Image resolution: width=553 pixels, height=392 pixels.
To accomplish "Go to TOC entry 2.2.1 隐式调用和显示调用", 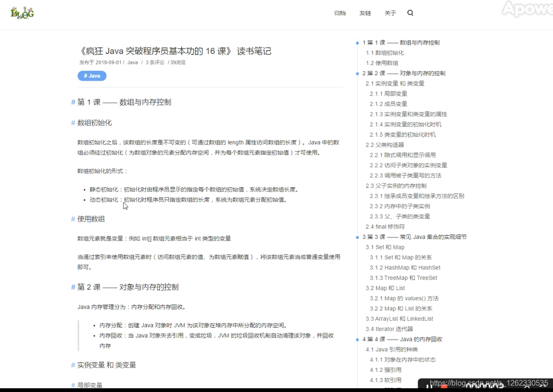I will (403, 155).
